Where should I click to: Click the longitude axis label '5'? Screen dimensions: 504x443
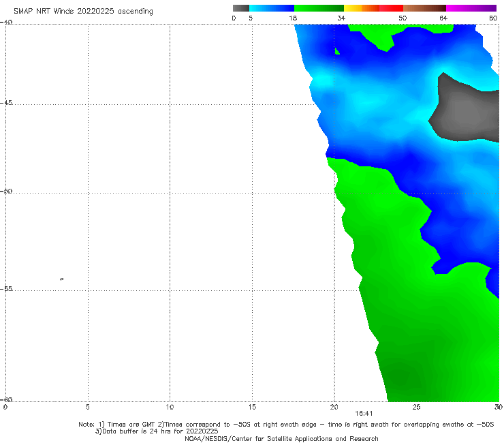coord(87,408)
